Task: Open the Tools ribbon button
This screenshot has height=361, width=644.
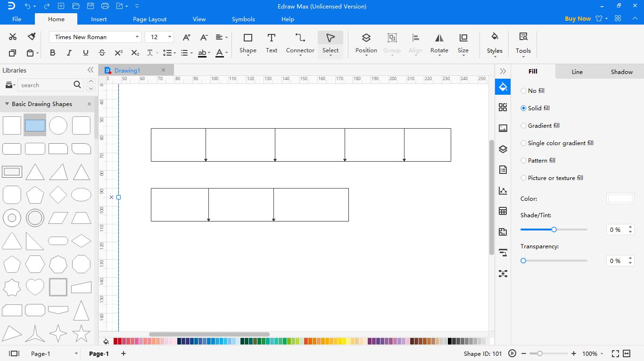Action: 523,43
